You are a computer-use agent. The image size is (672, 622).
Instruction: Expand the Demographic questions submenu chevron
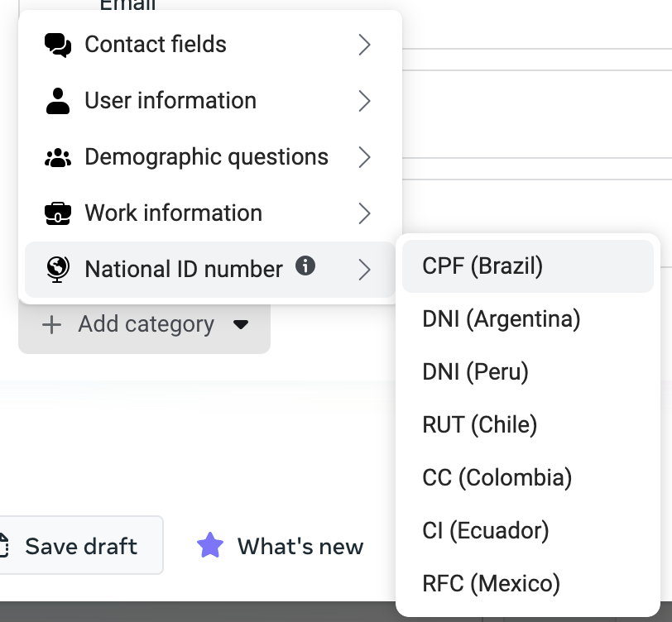(364, 157)
